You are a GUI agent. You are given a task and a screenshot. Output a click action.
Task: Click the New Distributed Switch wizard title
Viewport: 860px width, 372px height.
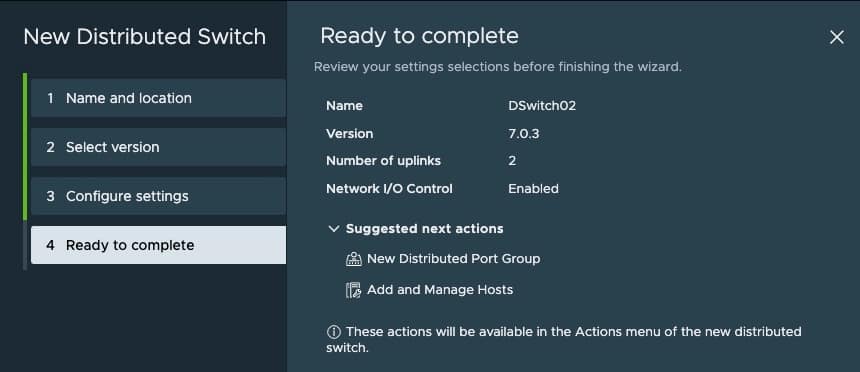(145, 37)
